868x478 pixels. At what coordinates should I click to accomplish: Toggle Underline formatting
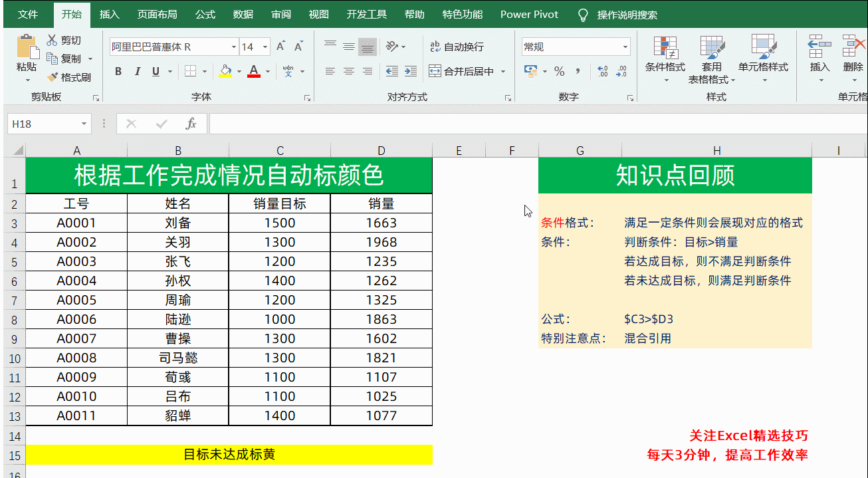pos(156,71)
